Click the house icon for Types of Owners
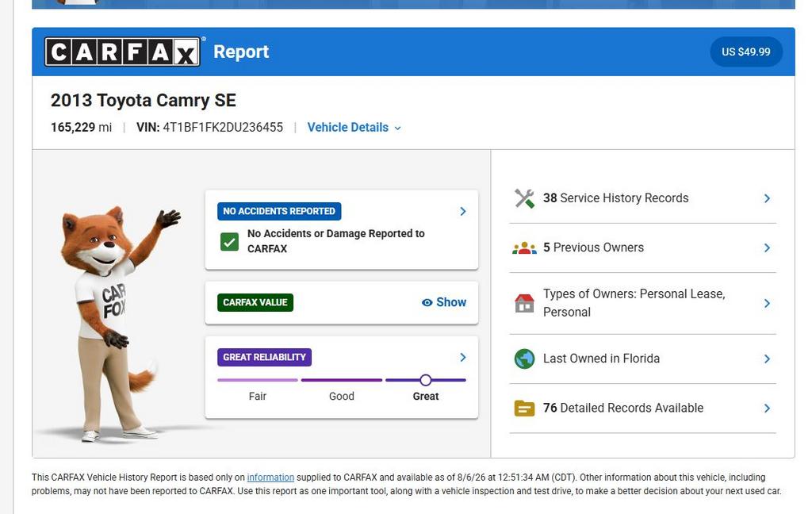Viewport: 812px width, 514px height. click(524, 303)
